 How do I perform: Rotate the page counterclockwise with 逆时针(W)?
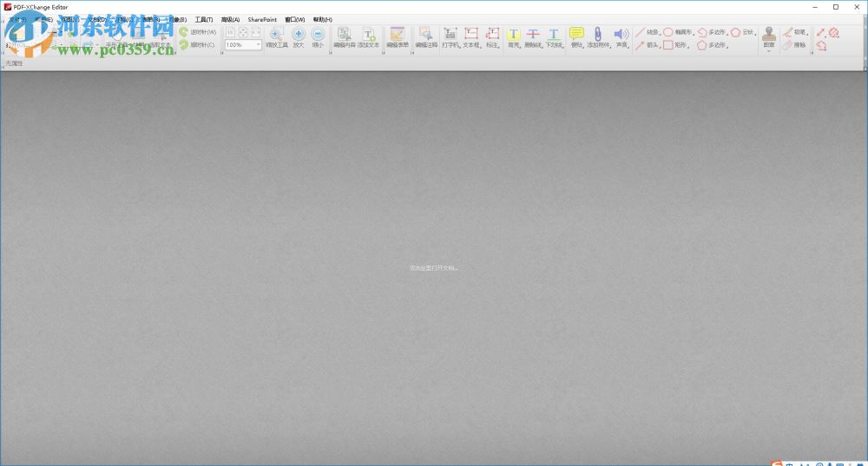pyautogui.click(x=198, y=32)
